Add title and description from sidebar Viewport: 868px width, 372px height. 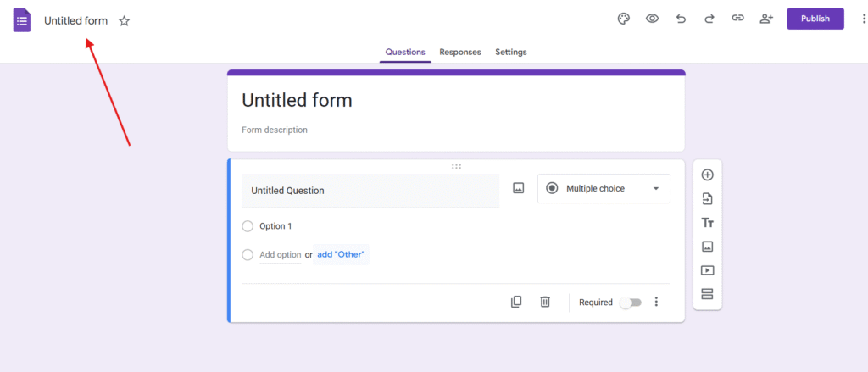[x=707, y=223]
